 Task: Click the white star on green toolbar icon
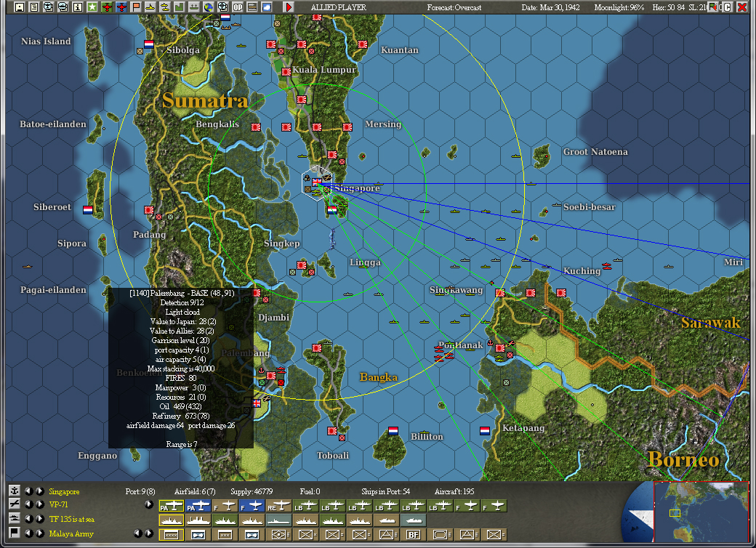click(92, 7)
